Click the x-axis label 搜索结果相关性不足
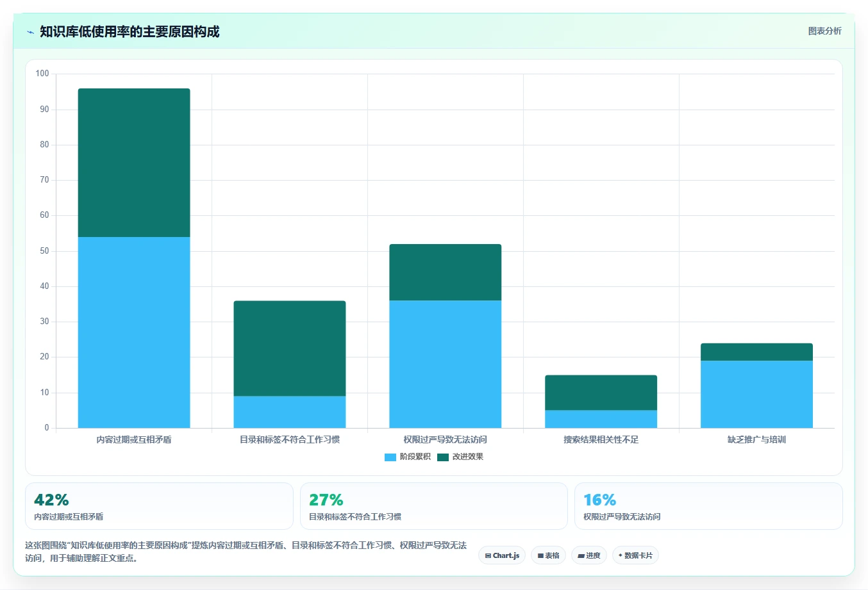 pyautogui.click(x=601, y=439)
